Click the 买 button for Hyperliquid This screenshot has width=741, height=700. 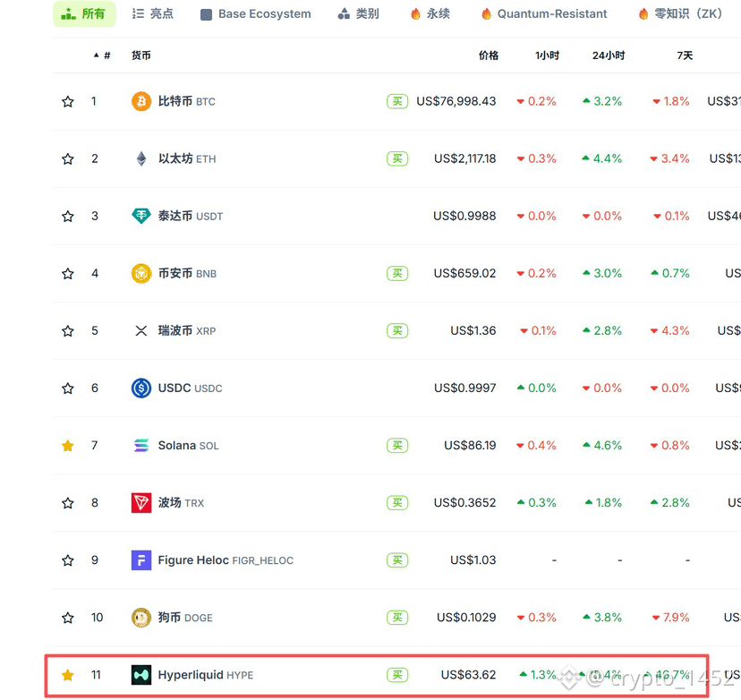pos(397,675)
